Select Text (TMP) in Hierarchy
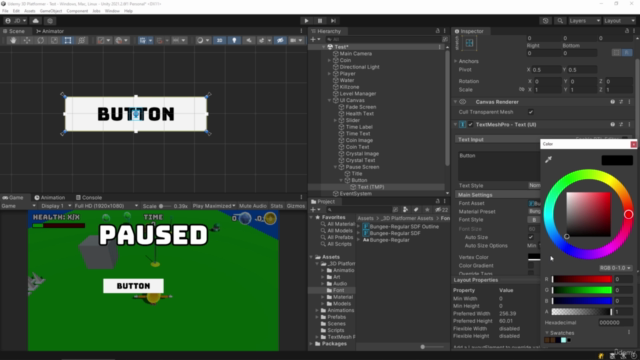Screen dimensions: 640x360 pos(371,187)
